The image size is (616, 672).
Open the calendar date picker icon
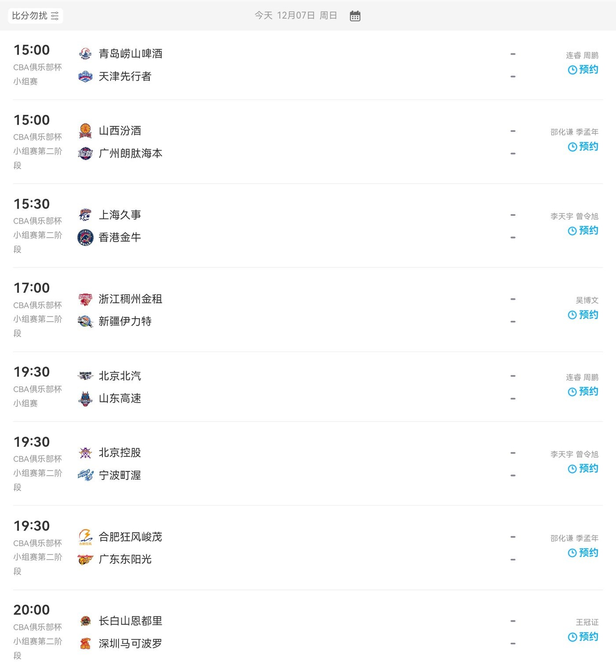point(355,16)
